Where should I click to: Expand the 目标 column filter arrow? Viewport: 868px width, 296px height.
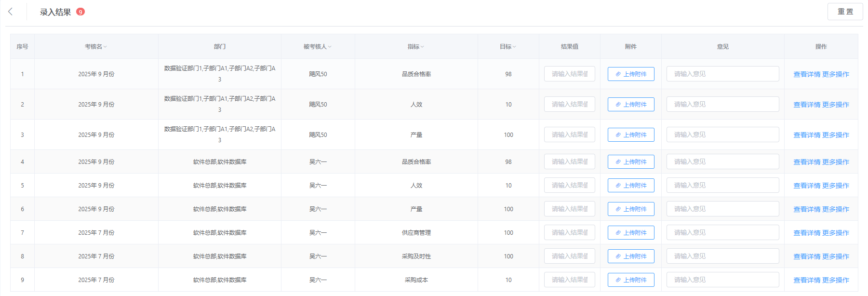click(514, 47)
